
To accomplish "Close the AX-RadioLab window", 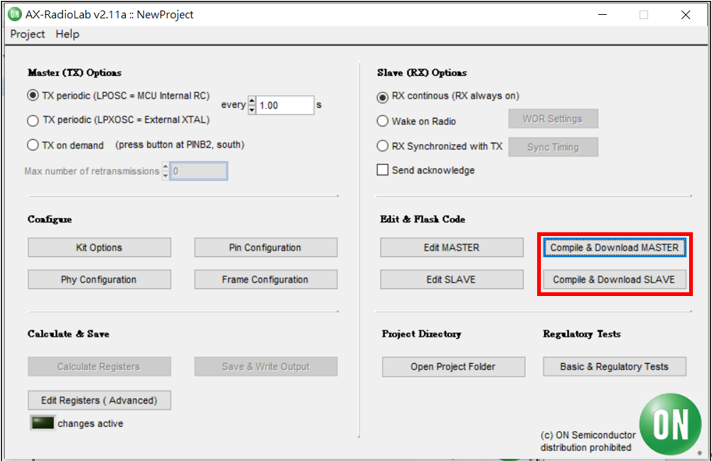I will (686, 15).
